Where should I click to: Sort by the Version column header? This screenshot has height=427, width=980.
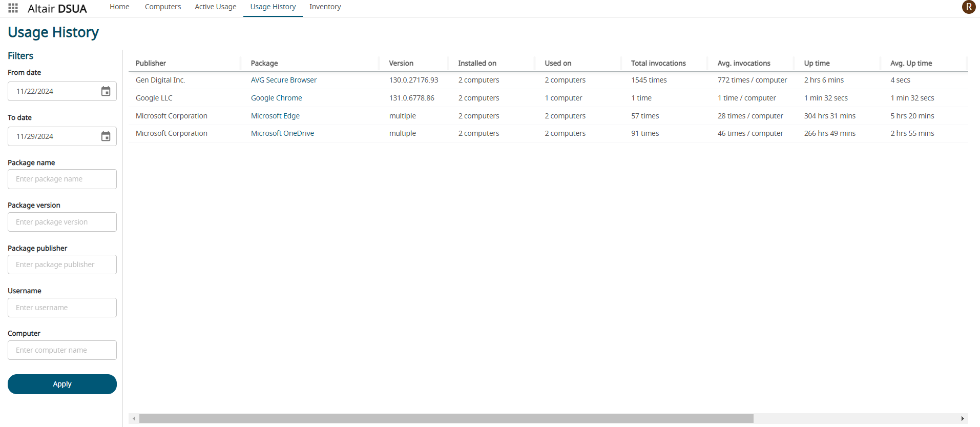(x=401, y=64)
